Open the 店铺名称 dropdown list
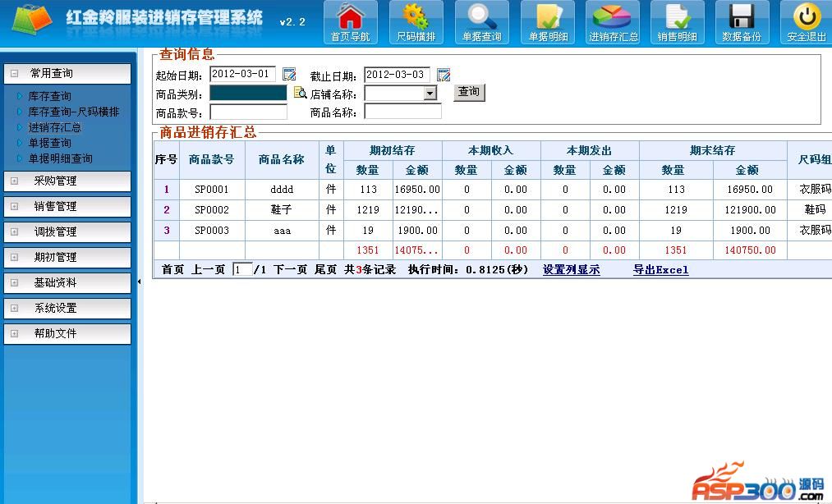This screenshot has height=504, width=832. click(x=430, y=94)
